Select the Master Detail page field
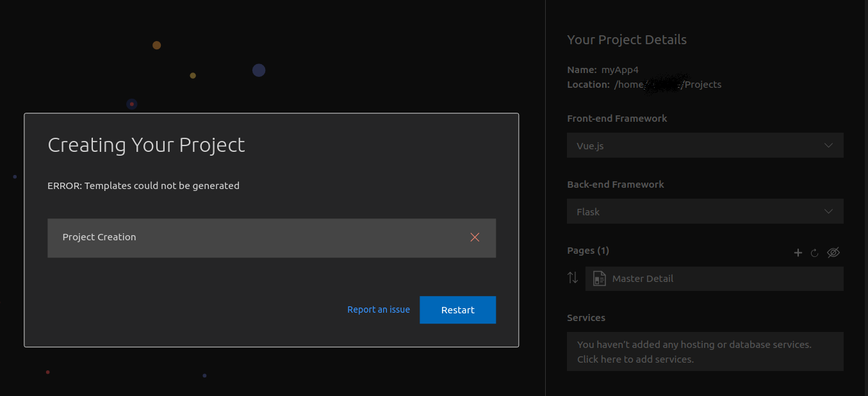The width and height of the screenshot is (868, 396). point(714,279)
